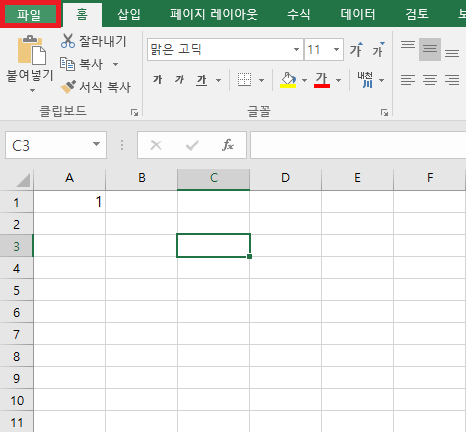Click the formula bar enter checkmark icon

coord(192,145)
